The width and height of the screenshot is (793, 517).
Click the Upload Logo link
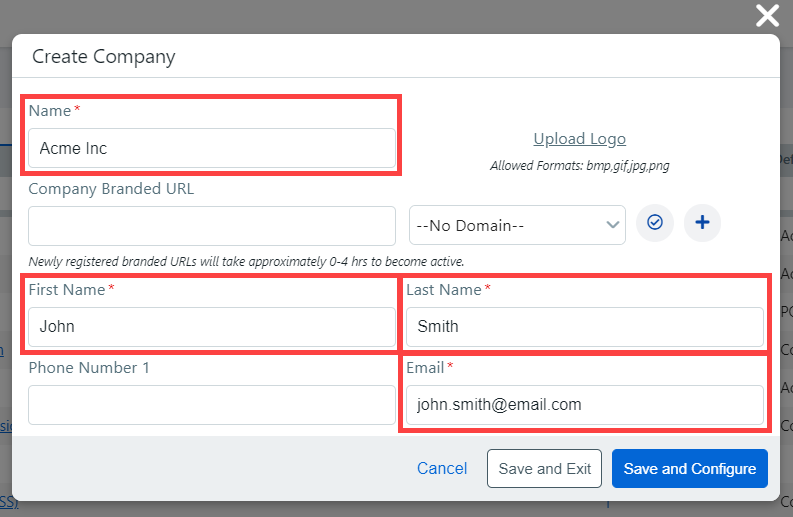coord(579,139)
